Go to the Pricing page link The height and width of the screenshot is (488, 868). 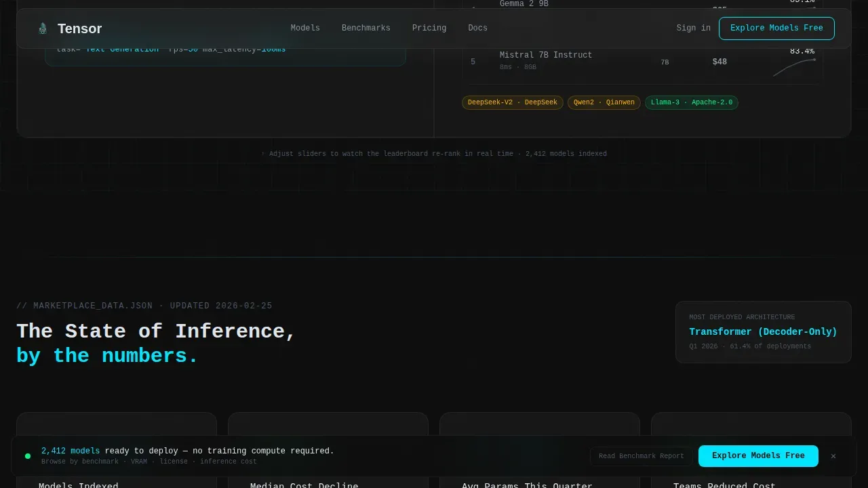tap(429, 28)
